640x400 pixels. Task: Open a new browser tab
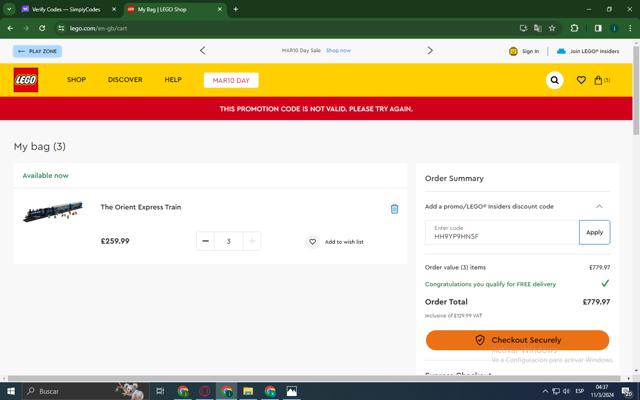tap(236, 9)
